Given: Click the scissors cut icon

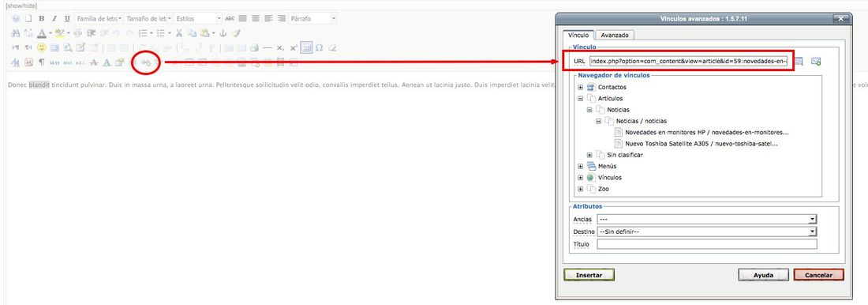Looking at the screenshot, I should 179,33.
